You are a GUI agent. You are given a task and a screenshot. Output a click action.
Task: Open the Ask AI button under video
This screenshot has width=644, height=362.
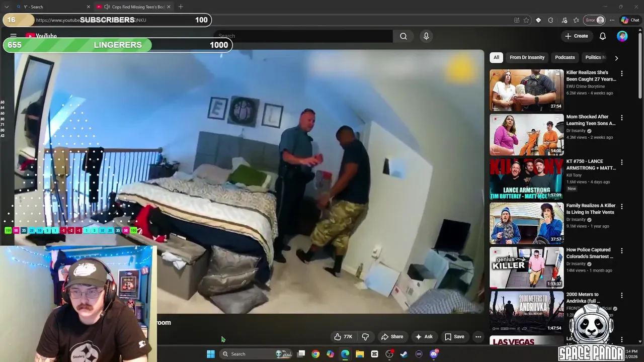click(x=424, y=337)
